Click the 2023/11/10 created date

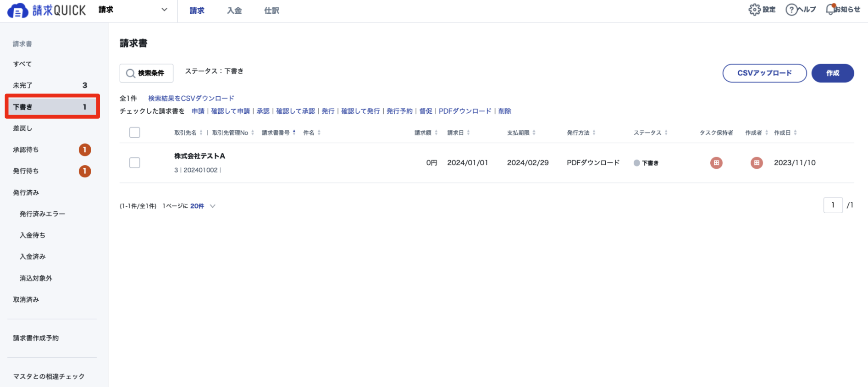pos(795,163)
